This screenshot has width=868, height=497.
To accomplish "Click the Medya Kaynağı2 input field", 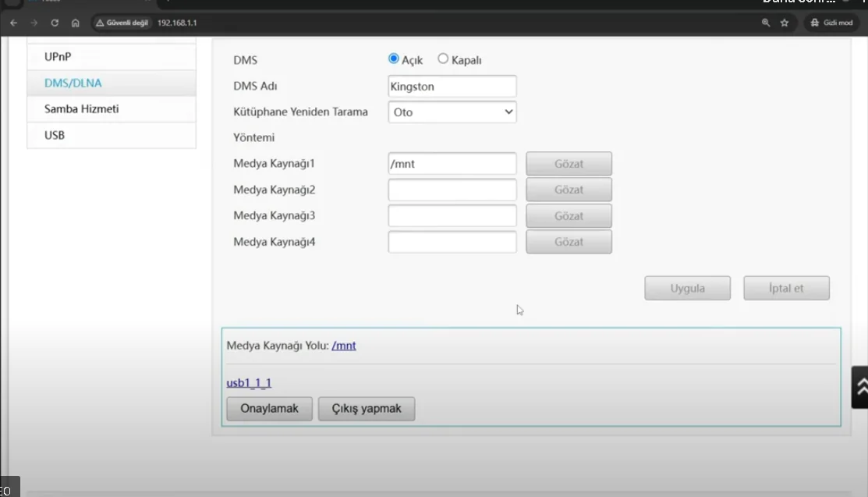I will coord(452,190).
